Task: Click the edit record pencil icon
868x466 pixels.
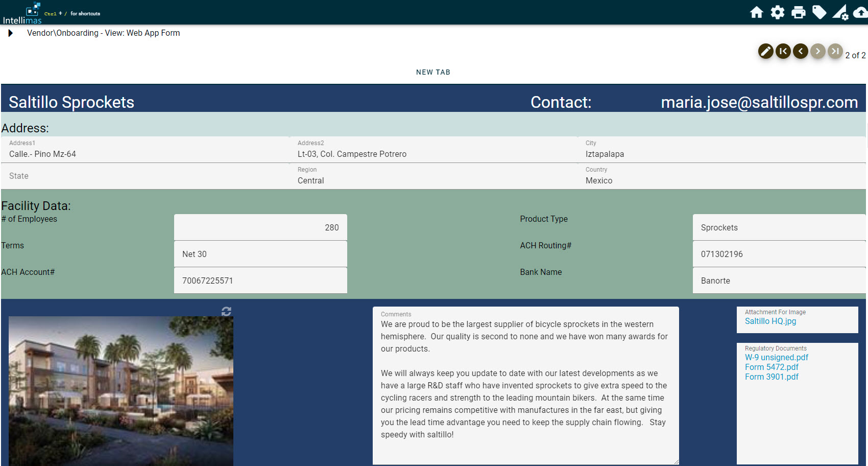Action: (x=765, y=51)
